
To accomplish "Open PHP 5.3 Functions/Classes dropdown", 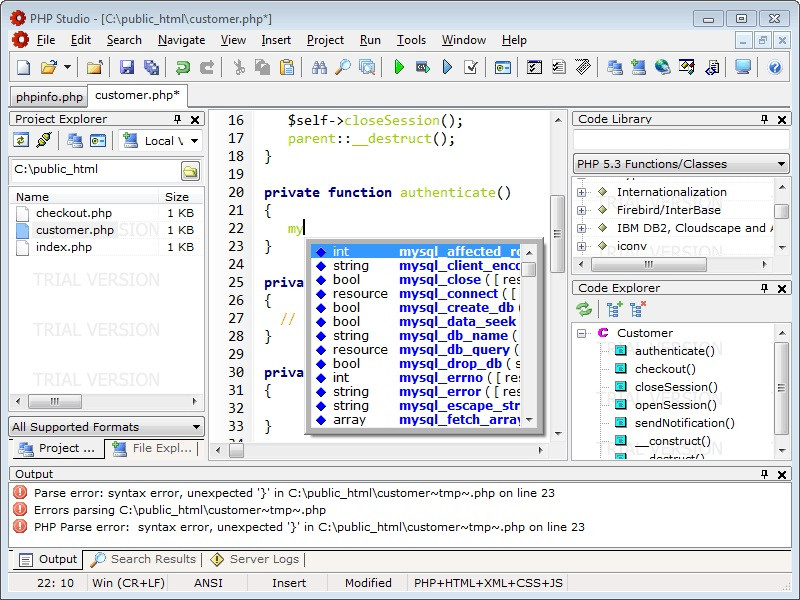I will [x=681, y=164].
